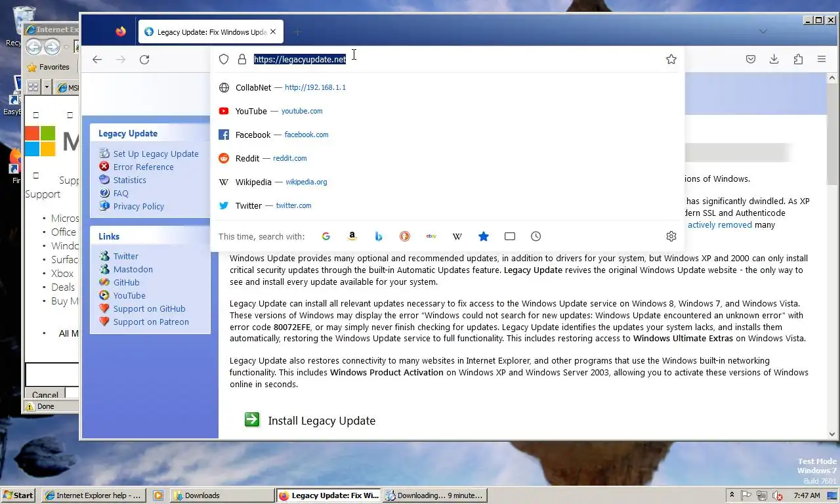840x504 pixels.
Task: Open Set Up Legacy Update link
Action: pos(156,154)
